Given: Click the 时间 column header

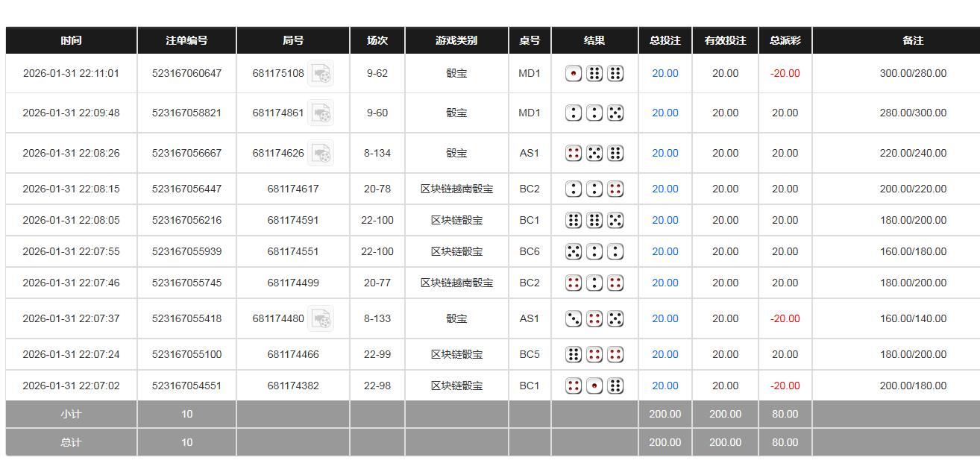Looking at the screenshot, I should 71,40.
